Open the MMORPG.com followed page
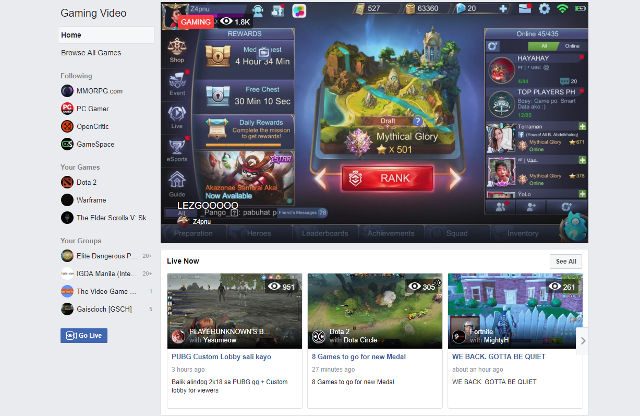This screenshot has height=416, width=640. click(99, 91)
